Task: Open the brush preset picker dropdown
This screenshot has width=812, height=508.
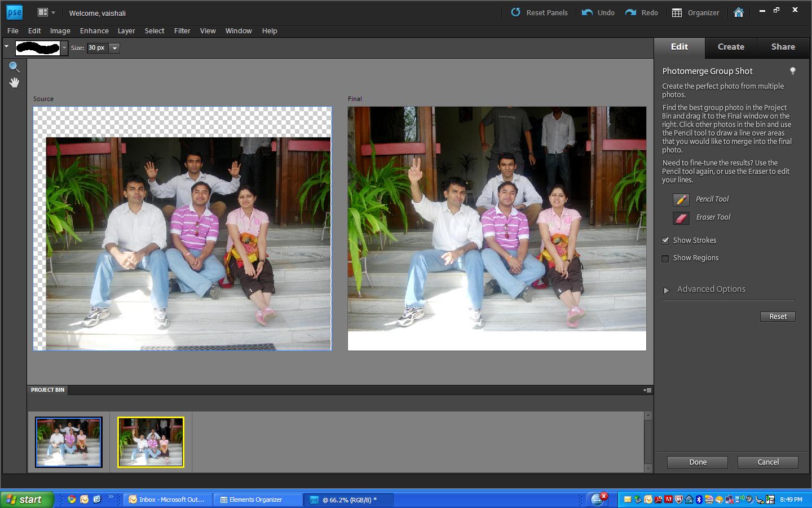Action: click(63, 48)
